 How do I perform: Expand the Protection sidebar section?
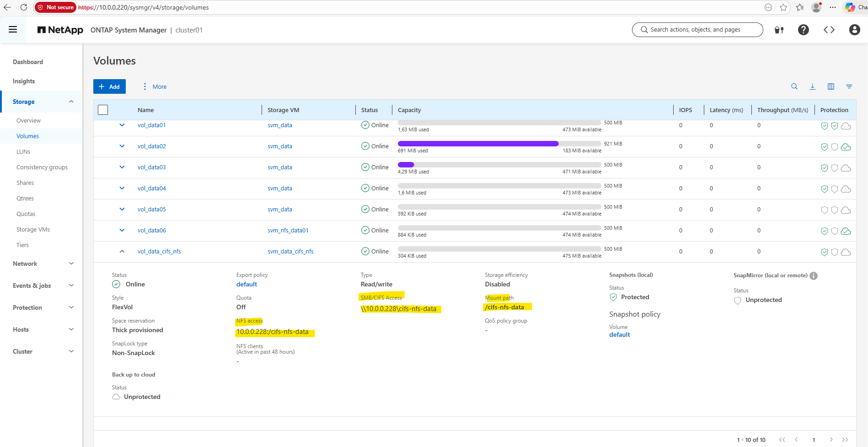point(71,307)
